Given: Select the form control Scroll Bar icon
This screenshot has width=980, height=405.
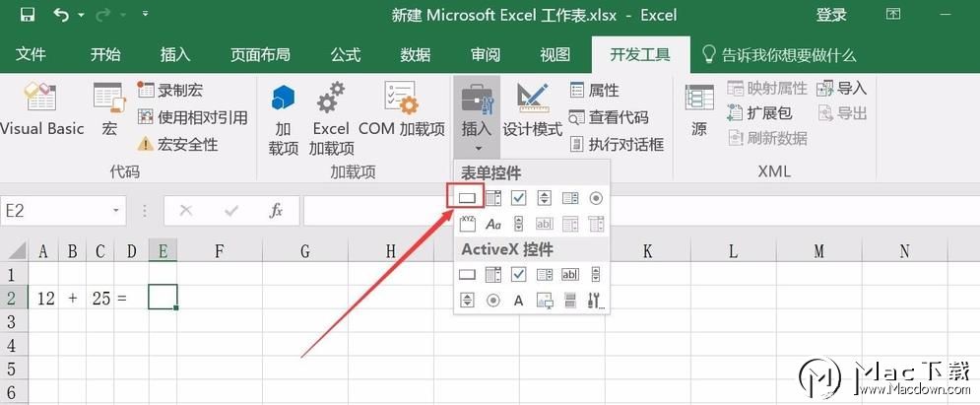Looking at the screenshot, I should (x=518, y=223).
